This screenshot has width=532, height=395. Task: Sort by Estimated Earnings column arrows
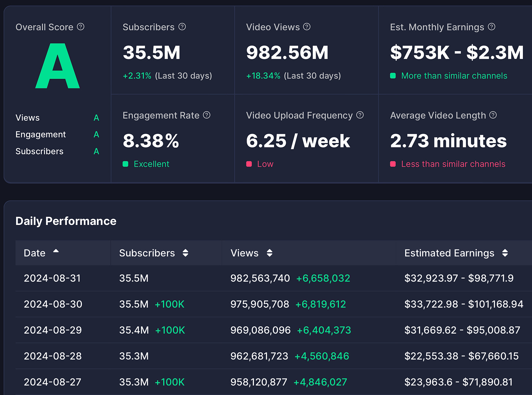click(x=505, y=253)
